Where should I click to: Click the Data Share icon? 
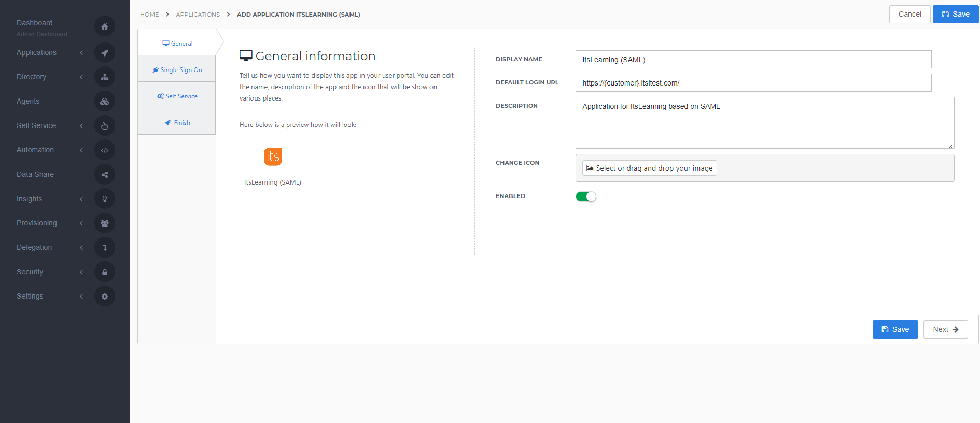click(x=105, y=174)
